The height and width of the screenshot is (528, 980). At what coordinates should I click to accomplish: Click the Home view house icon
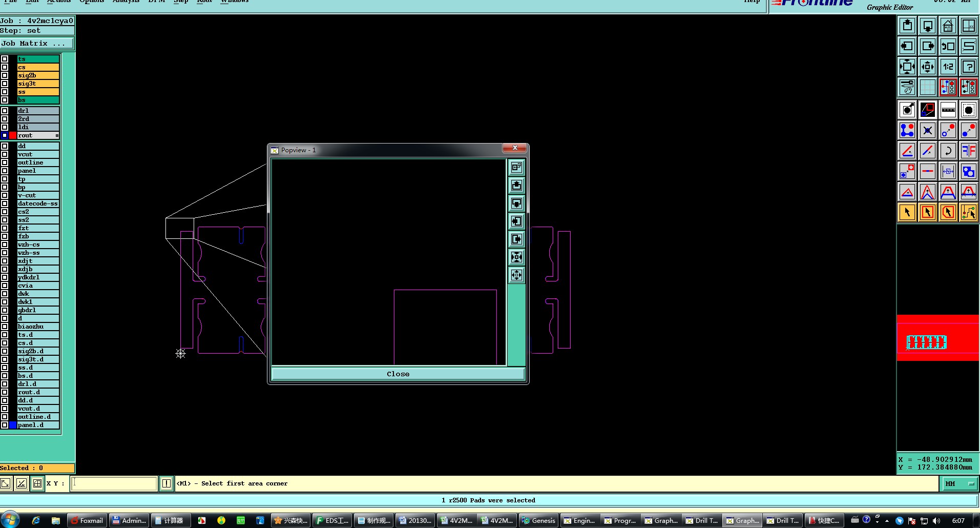(x=948, y=26)
